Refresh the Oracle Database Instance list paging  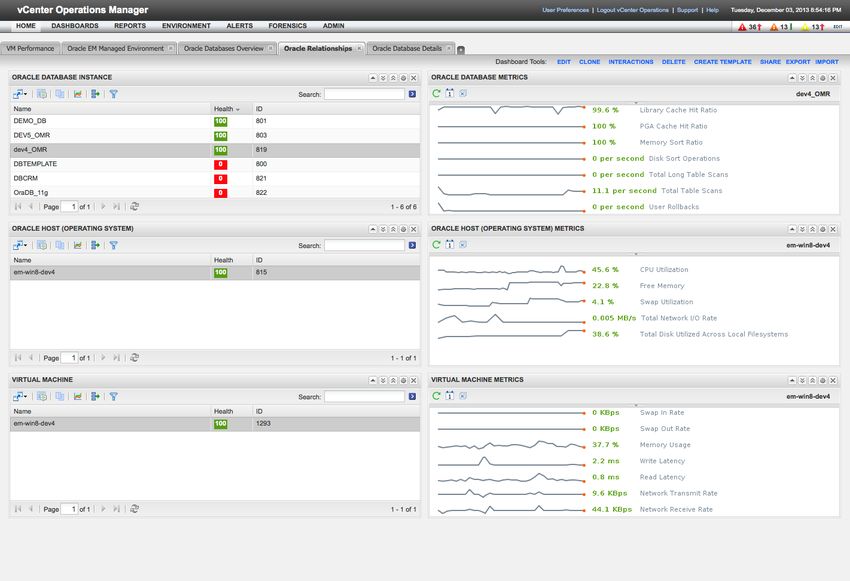(134, 206)
